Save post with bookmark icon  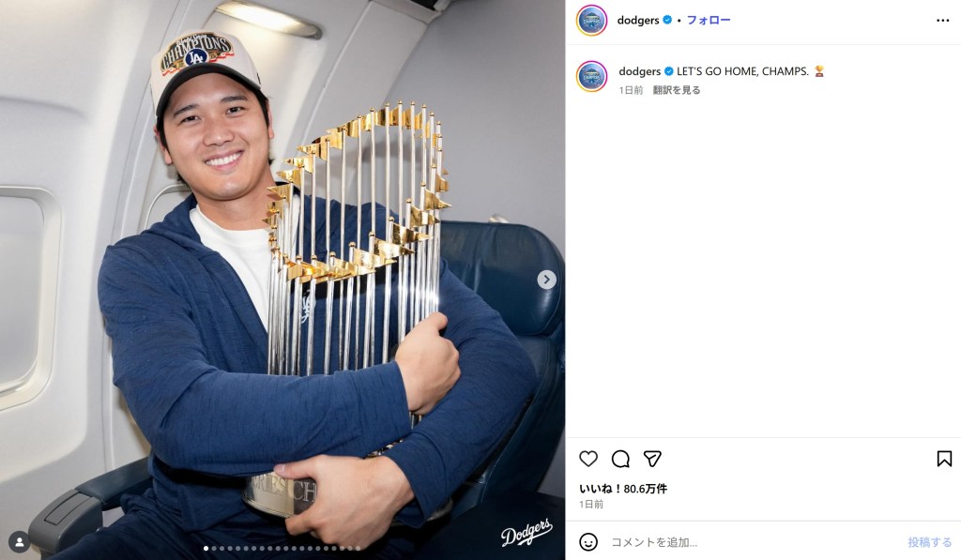click(944, 459)
